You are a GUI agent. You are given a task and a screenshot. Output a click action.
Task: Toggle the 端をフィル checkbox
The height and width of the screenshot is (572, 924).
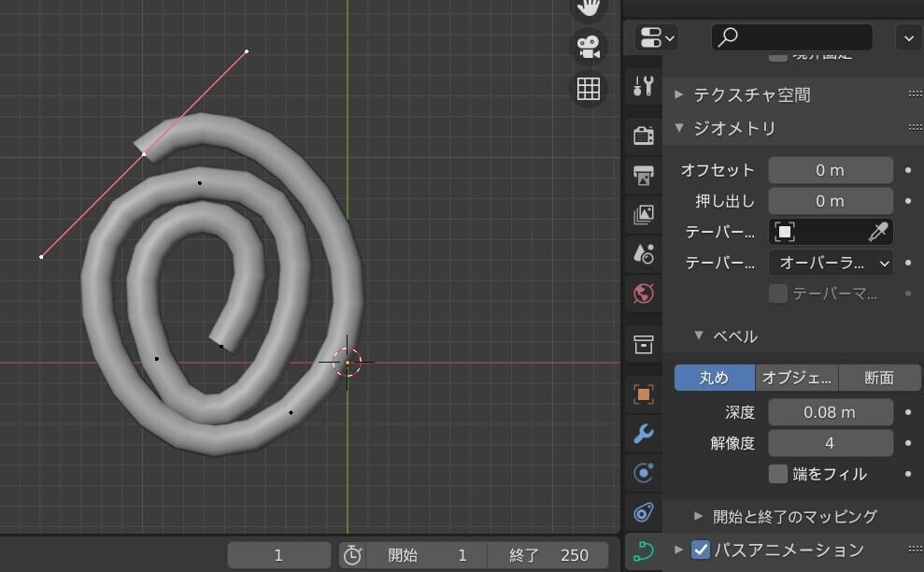778,474
